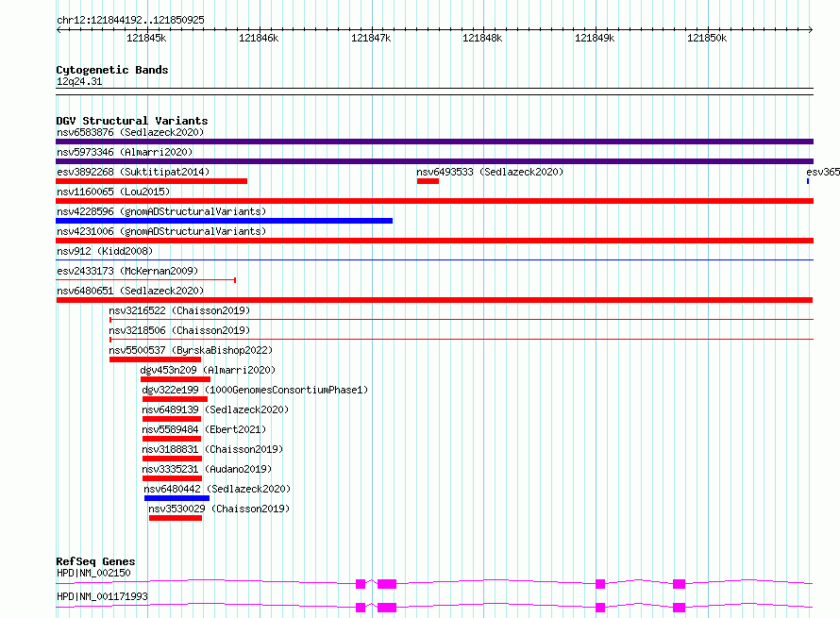The image size is (840, 618).
Task: Open dgv322e199 (1000GenomesConsortiumPhase1) label
Action: tap(255, 390)
